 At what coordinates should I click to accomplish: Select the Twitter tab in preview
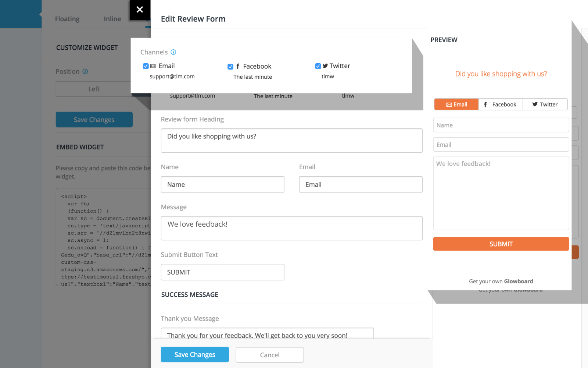point(545,105)
